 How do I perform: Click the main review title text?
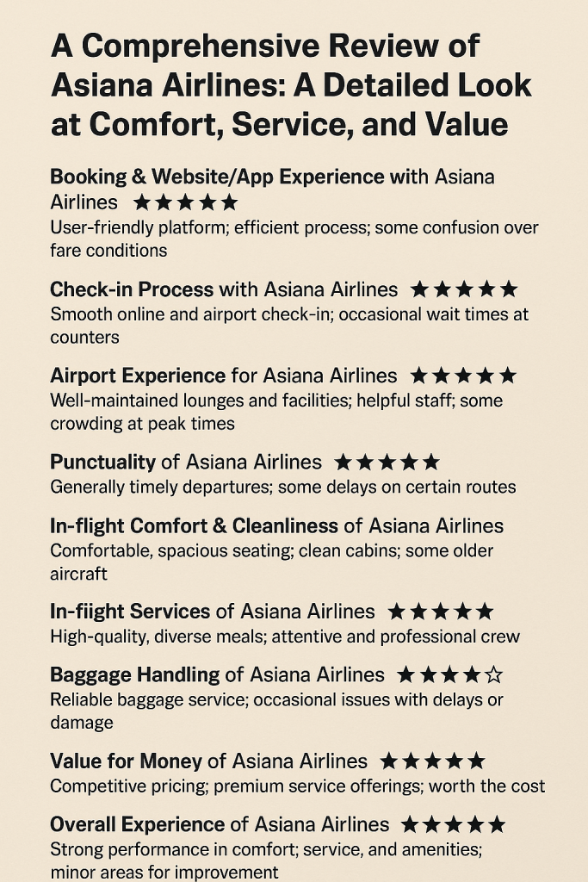pos(291,85)
